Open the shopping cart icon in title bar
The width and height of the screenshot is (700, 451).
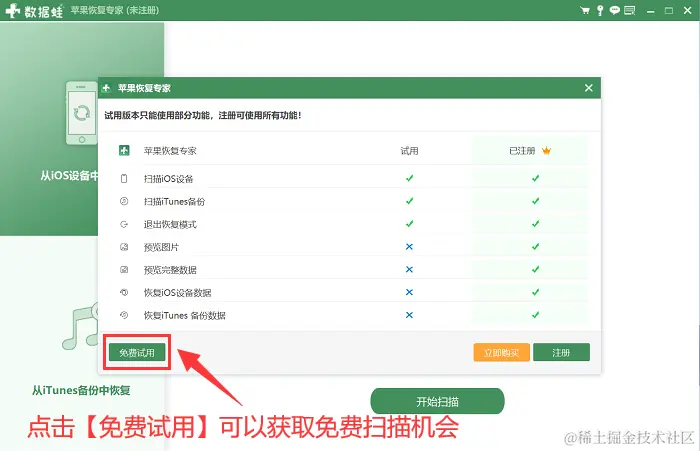coord(585,10)
